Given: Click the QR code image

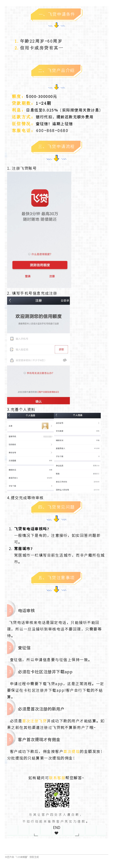Looking at the screenshot, I should [57, 795].
